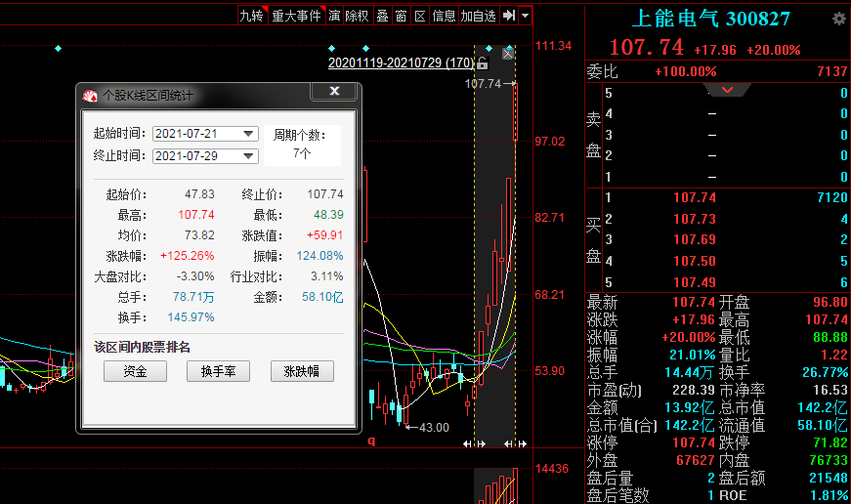Viewport: 851px width, 504px height.
Task: Click the 演 toolbar button
Action: 334,16
